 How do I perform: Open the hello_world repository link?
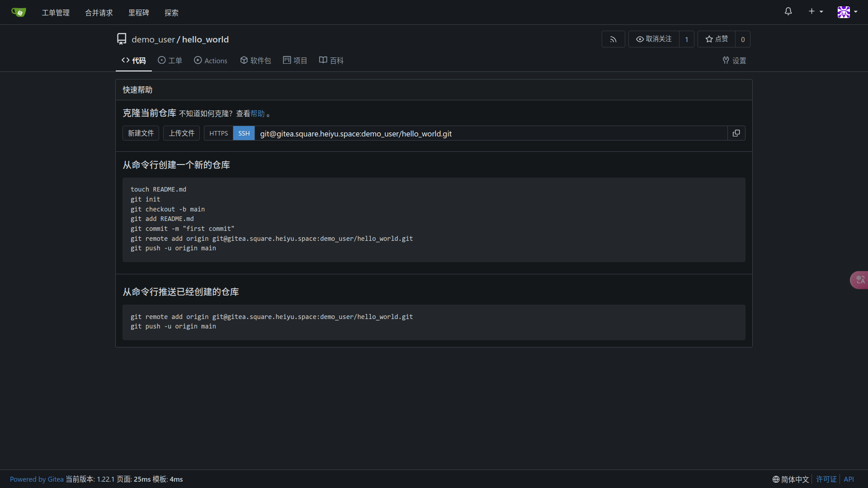click(x=205, y=39)
